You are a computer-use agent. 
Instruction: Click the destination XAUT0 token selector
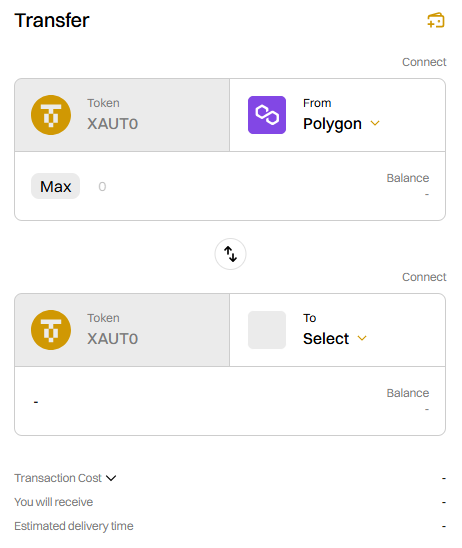(122, 330)
